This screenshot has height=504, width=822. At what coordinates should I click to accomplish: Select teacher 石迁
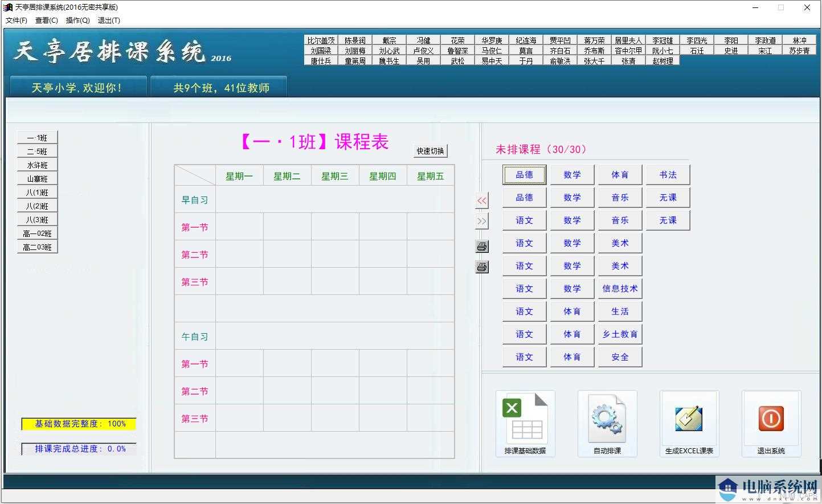[697, 51]
